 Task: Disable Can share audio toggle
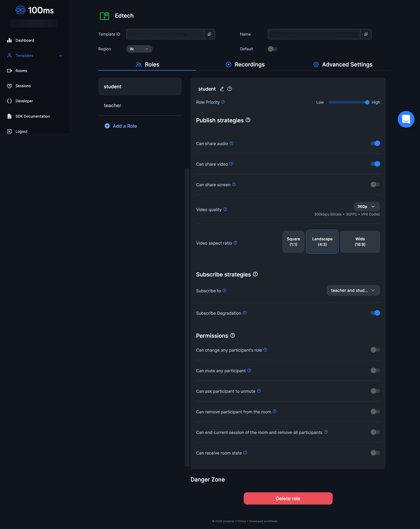(x=375, y=143)
